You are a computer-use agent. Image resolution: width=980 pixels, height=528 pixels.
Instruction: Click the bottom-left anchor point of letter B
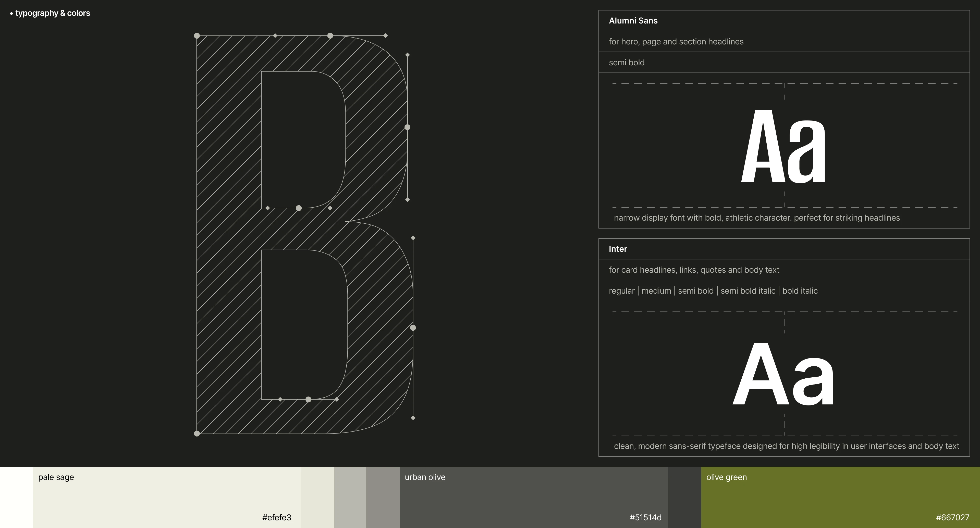tap(197, 434)
